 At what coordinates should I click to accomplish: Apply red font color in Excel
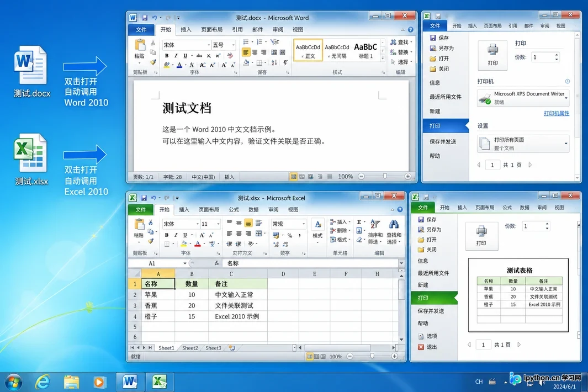pos(197,244)
